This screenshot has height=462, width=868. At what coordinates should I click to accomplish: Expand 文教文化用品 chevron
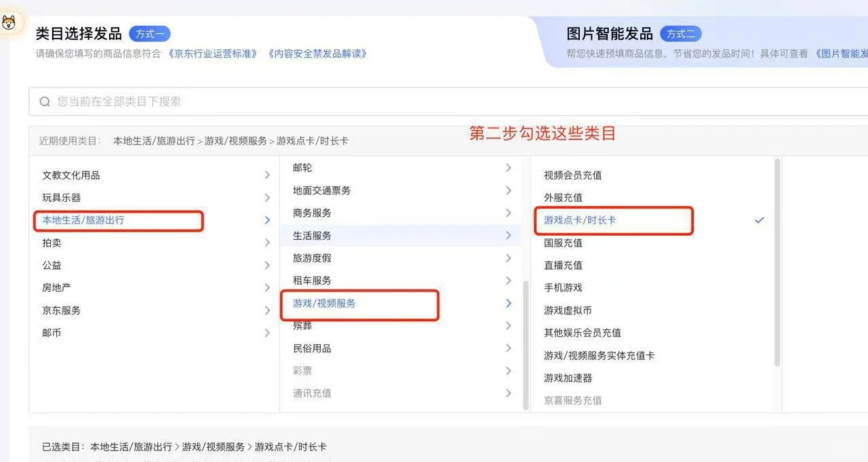tap(267, 175)
